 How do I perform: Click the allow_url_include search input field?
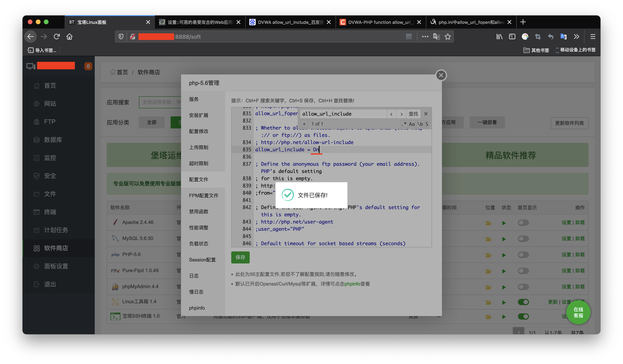click(341, 114)
